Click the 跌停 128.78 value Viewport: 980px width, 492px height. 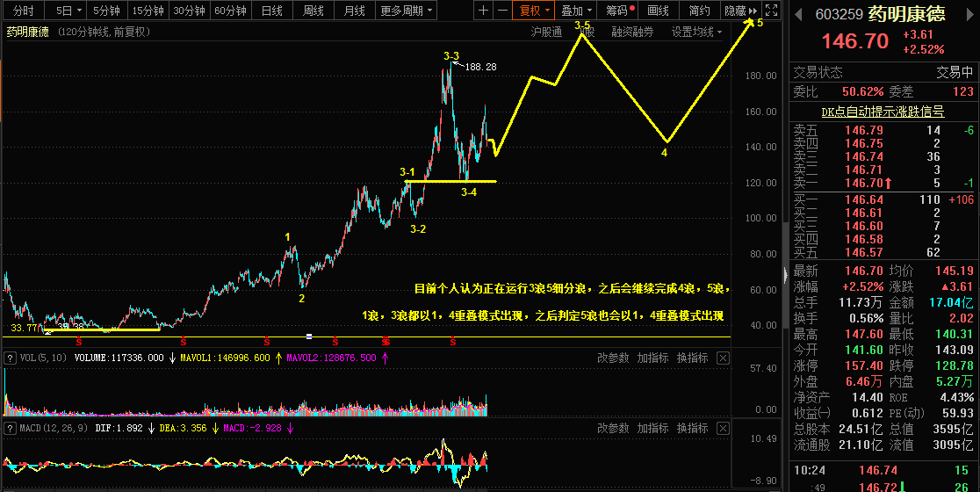tap(955, 365)
